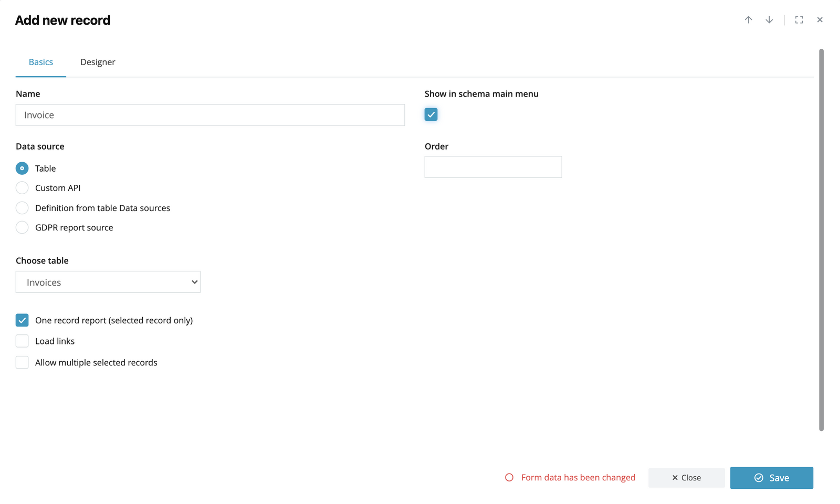Switch to the Designer tab
This screenshot has height=504, width=840.
tap(98, 62)
